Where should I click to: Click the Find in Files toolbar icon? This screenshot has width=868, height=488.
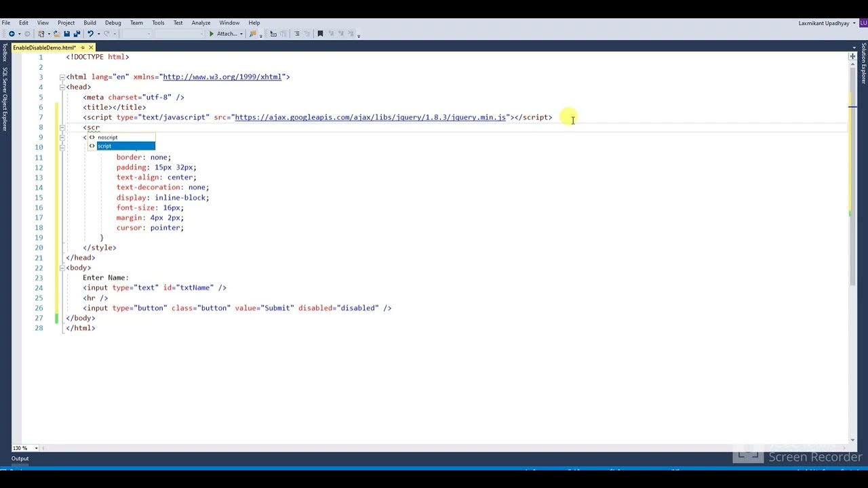click(253, 34)
